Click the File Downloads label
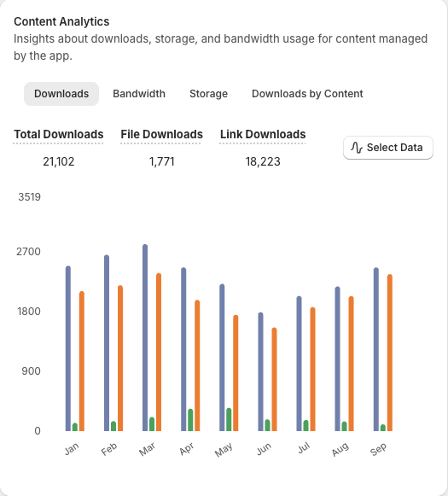 (x=161, y=134)
